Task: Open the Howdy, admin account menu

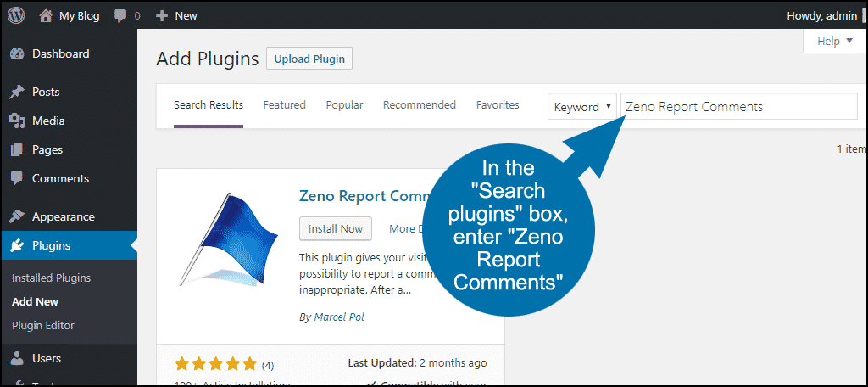Action: pyautogui.click(x=821, y=16)
